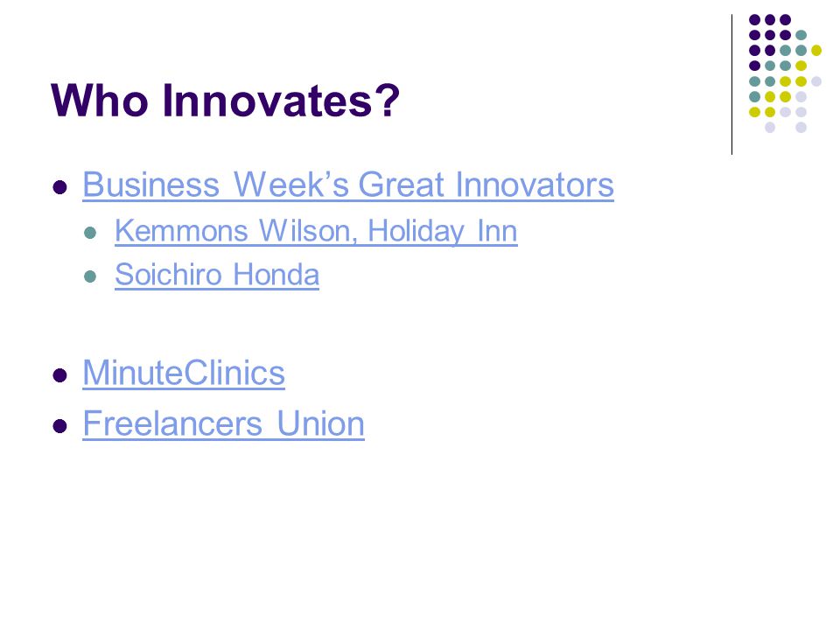Image resolution: width=840 pixels, height=630 pixels.
Task: Click the single purple dot in the grid's fourth row
Action: pos(755,66)
